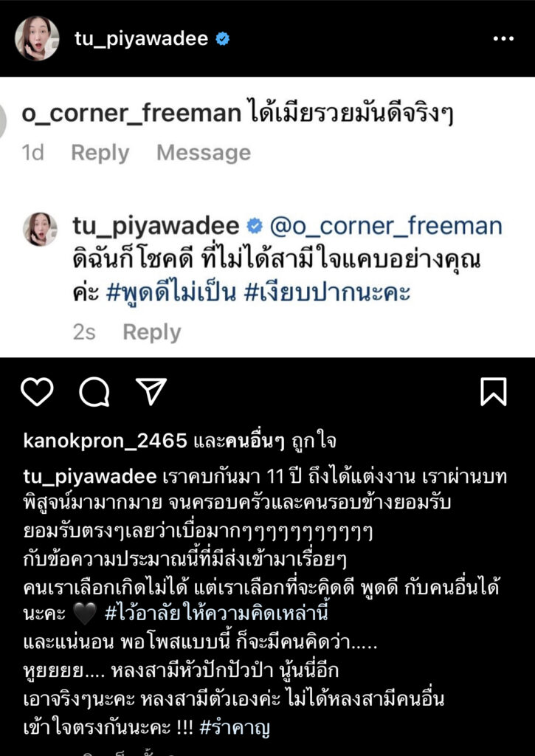
Task: Save post with the bookmark icon
Action: (x=494, y=391)
